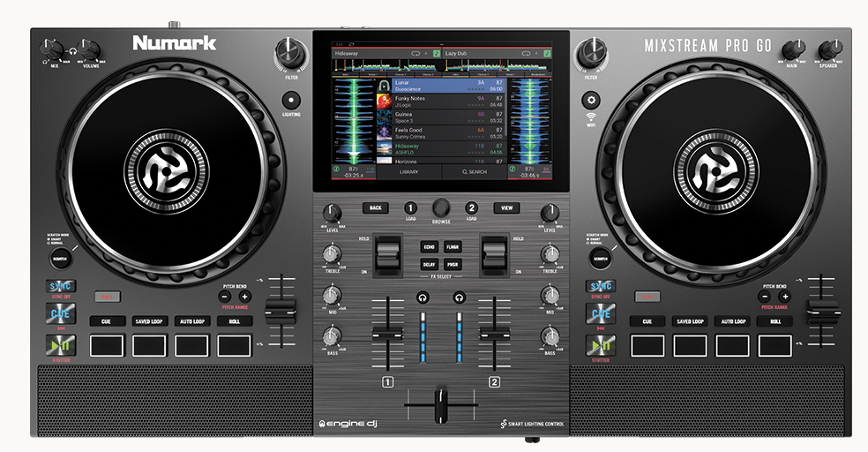
Task: Switch deck 2 pads to CUE mode
Action: point(647,321)
